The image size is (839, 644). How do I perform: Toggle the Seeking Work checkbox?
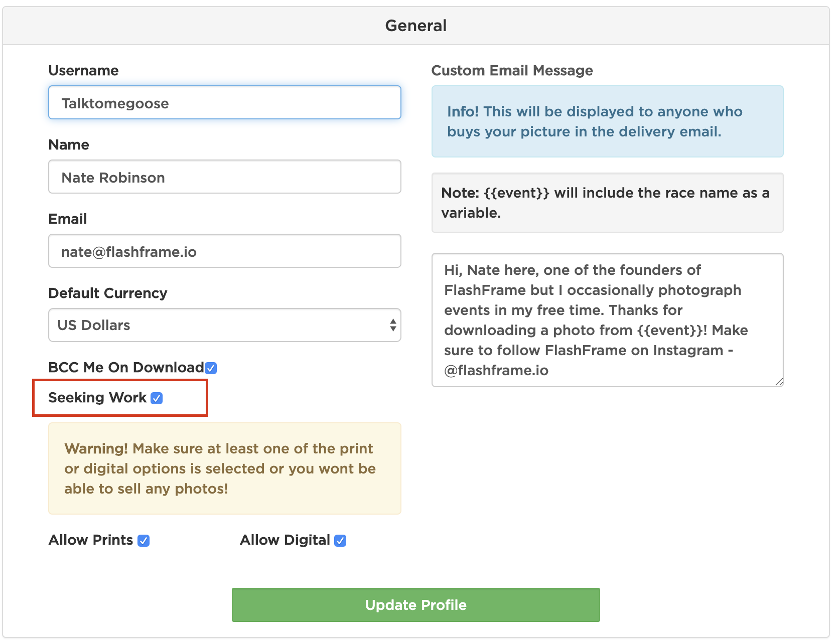(157, 398)
